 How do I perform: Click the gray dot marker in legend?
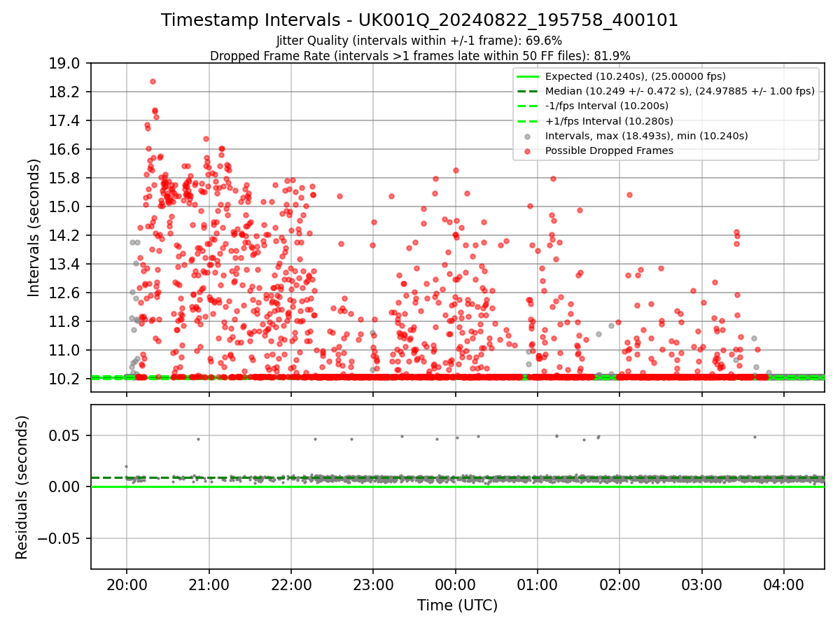coord(528,136)
